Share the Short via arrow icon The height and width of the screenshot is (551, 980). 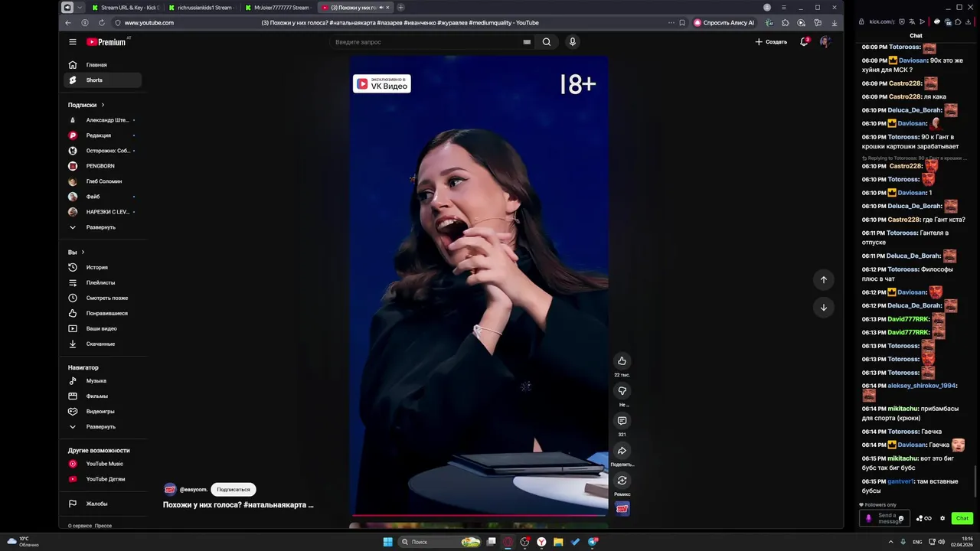tap(622, 451)
